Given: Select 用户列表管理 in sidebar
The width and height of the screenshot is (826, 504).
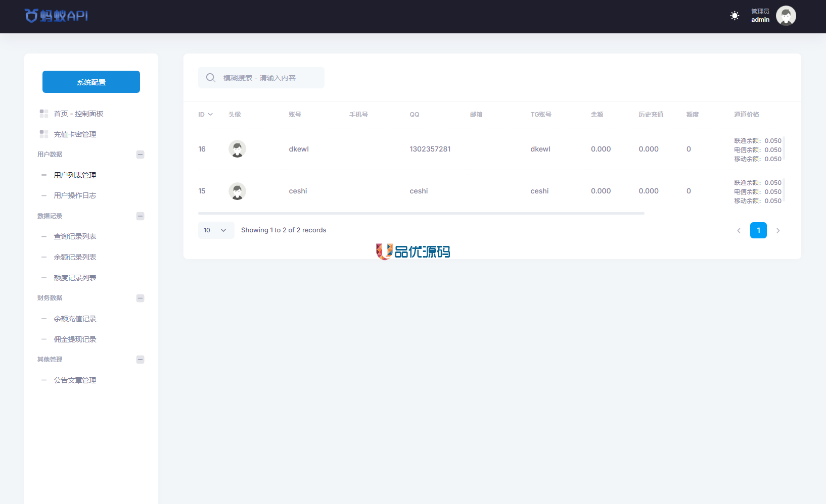Looking at the screenshot, I should tap(75, 175).
